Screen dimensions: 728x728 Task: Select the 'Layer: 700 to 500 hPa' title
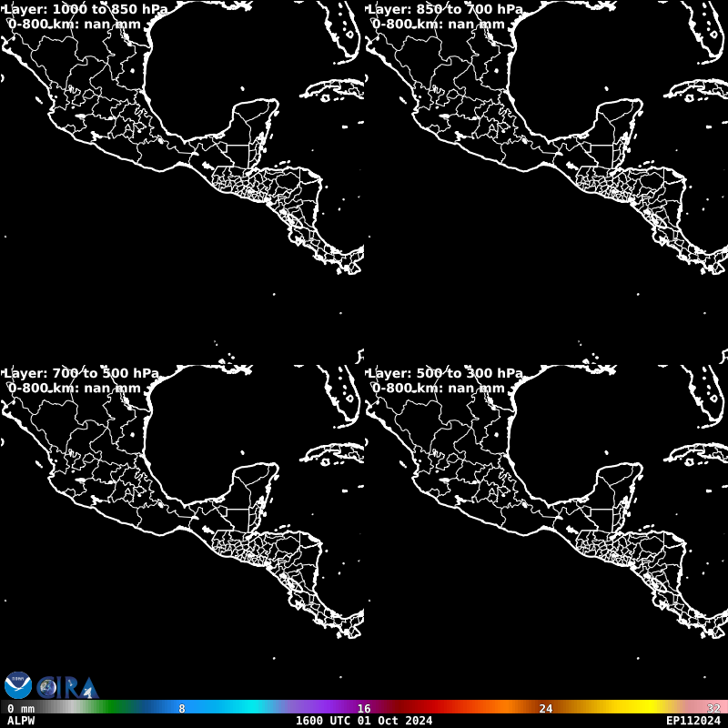tap(81, 373)
